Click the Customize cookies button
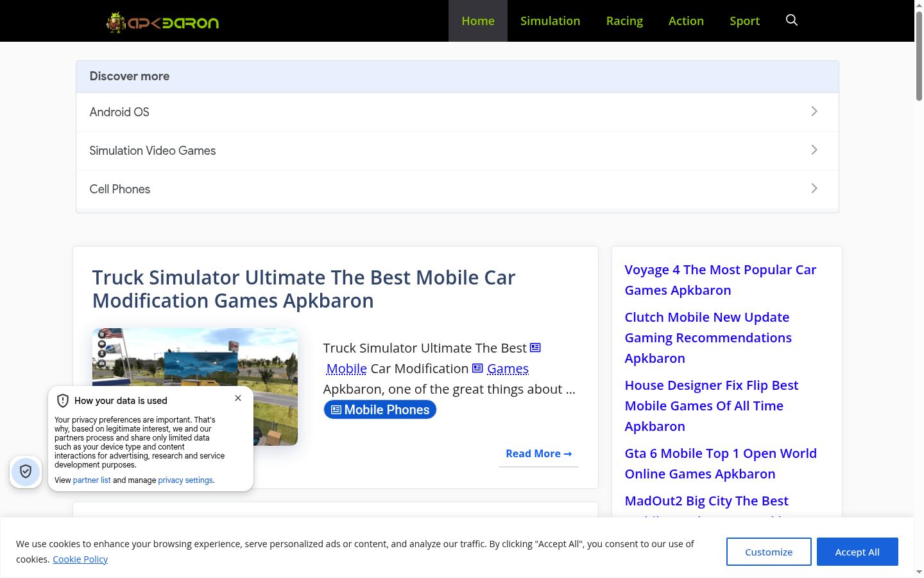 pyautogui.click(x=769, y=552)
